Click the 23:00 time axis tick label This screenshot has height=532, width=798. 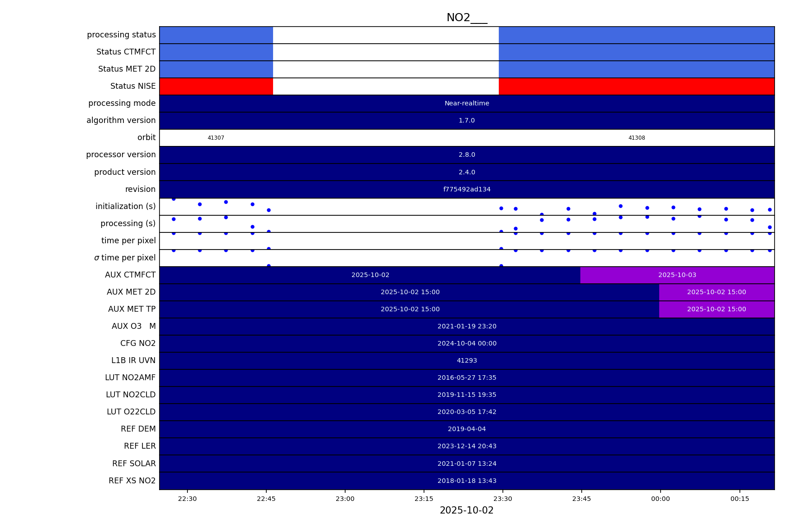pyautogui.click(x=345, y=499)
